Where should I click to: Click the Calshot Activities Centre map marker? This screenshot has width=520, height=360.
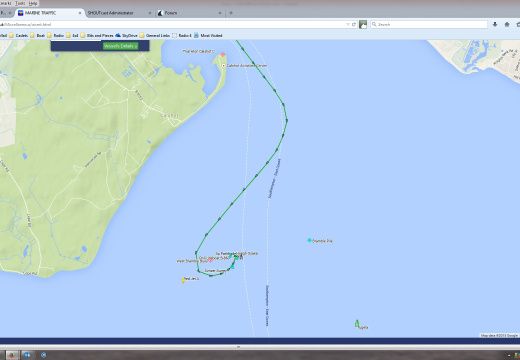[223, 66]
